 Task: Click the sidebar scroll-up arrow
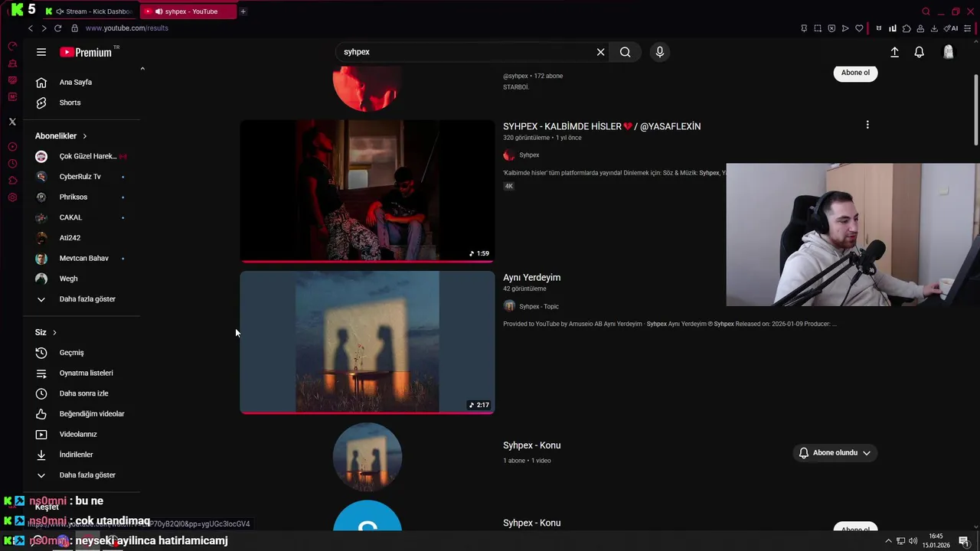[x=142, y=69]
